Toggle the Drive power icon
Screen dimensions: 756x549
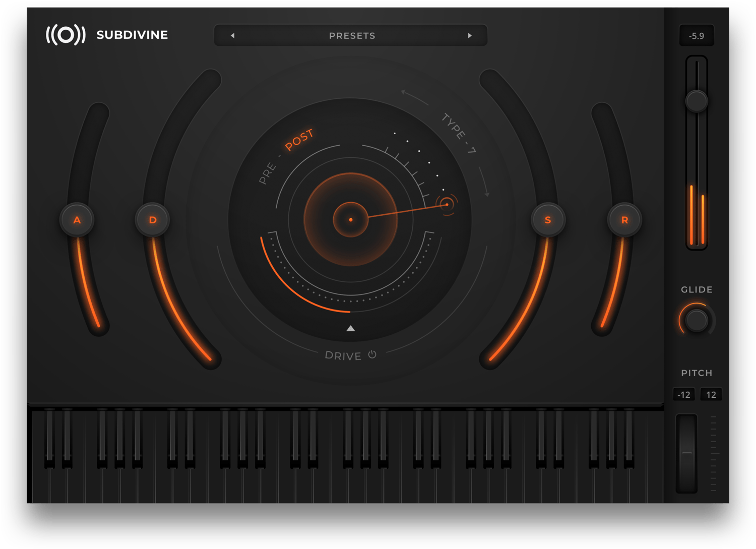click(x=372, y=354)
